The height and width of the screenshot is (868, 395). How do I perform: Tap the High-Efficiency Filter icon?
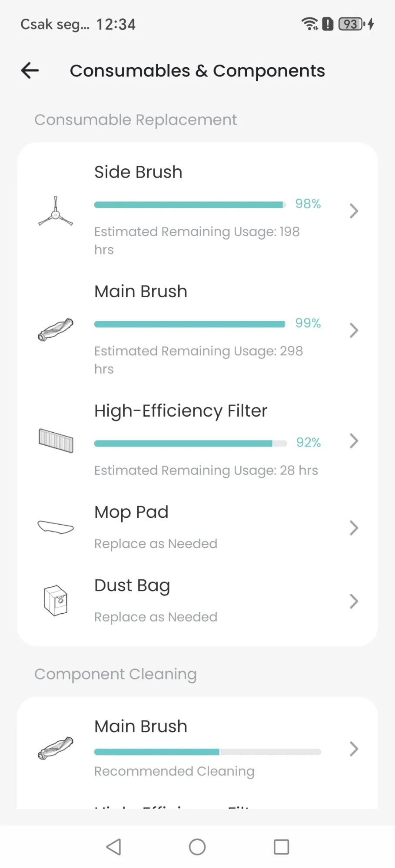56,441
